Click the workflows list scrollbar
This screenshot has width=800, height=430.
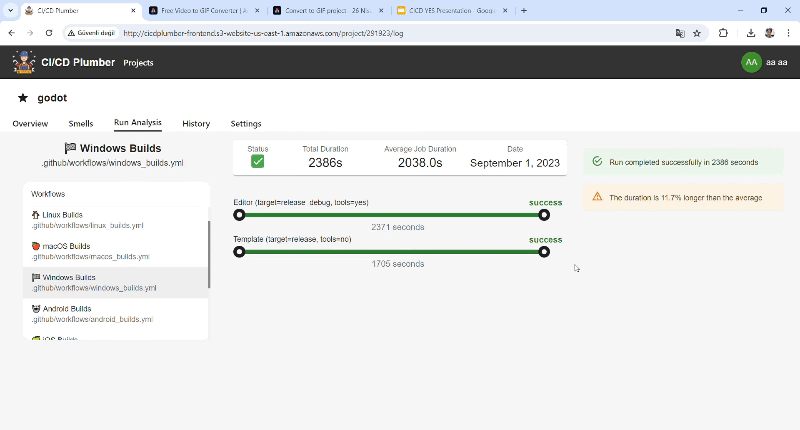pyautogui.click(x=209, y=254)
